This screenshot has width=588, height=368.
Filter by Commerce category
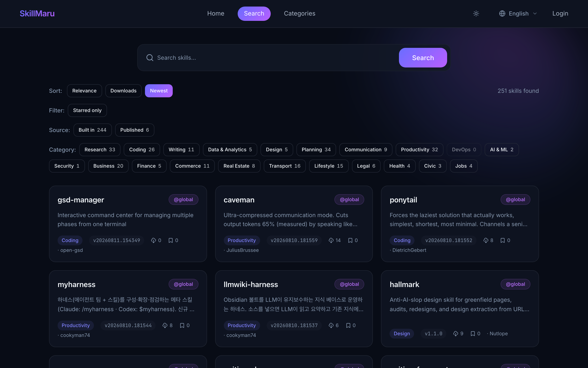[x=193, y=166]
